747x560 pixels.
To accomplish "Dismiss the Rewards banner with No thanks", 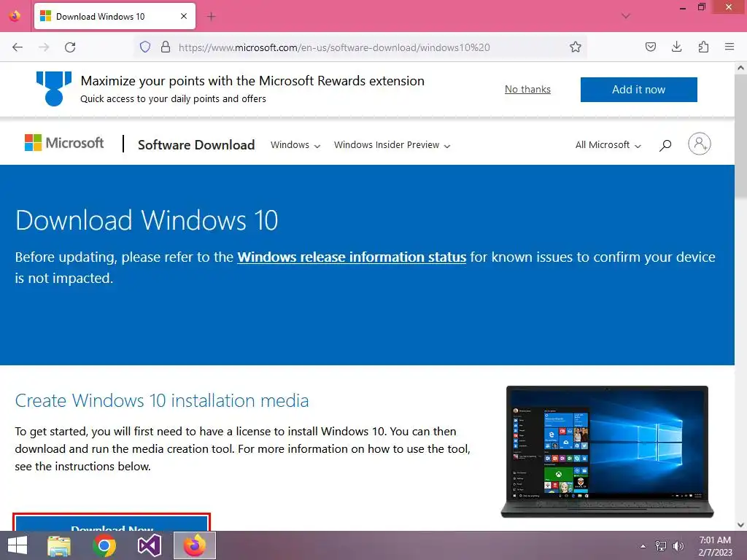I will pos(527,90).
